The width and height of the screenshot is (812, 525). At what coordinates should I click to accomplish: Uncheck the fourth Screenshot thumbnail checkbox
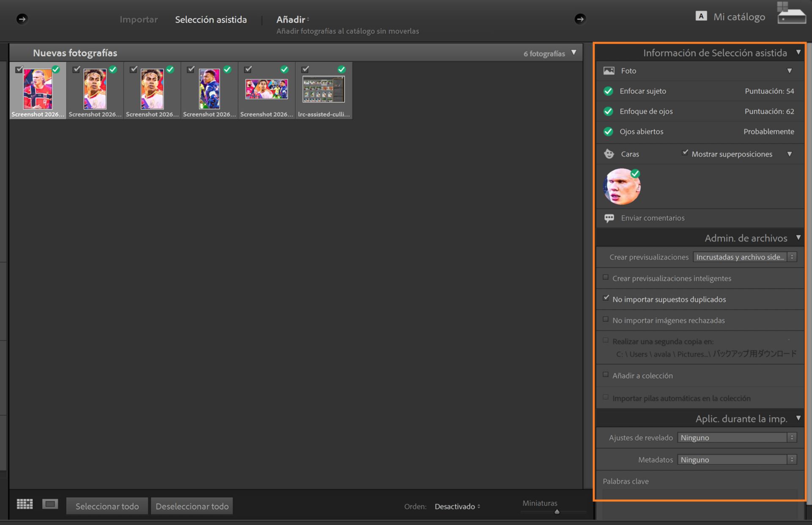(191, 69)
